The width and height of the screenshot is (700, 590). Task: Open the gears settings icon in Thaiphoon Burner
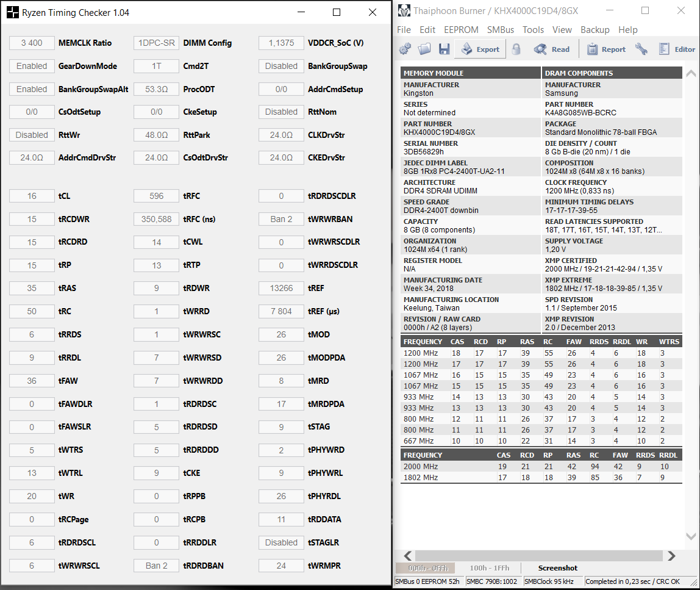tap(405, 49)
